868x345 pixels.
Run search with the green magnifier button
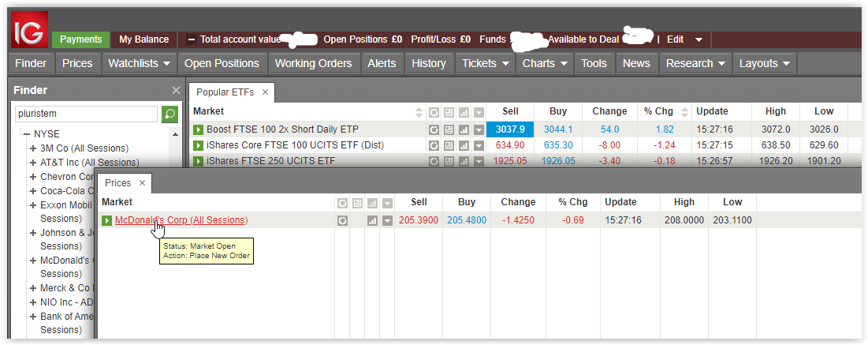[x=170, y=114]
